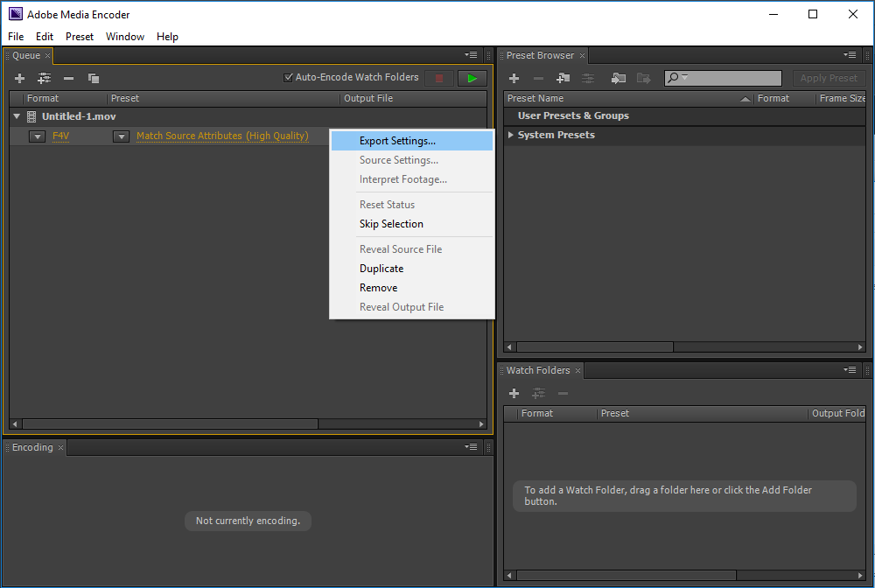The image size is (875, 588).
Task: Click the Remove minus icon in Watch Folders
Action: (x=563, y=393)
